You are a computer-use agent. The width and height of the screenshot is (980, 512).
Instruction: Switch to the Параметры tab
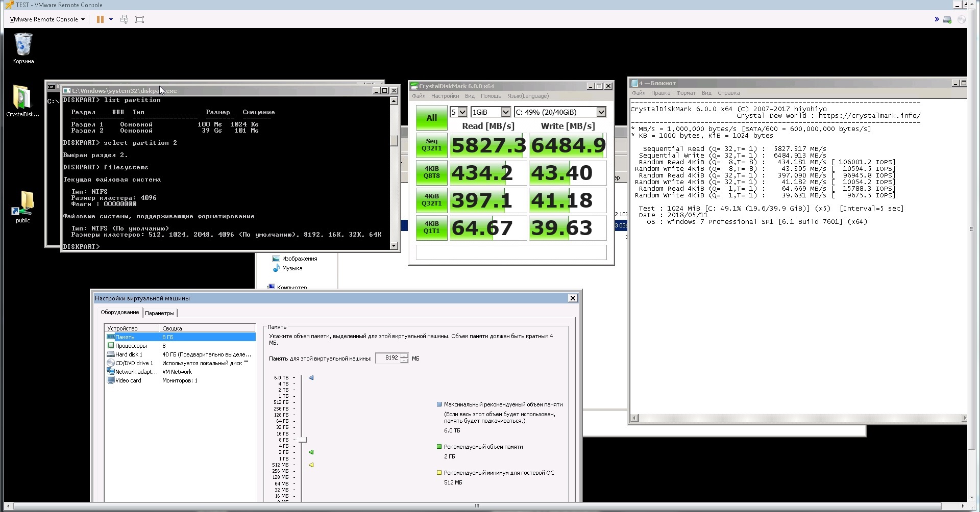(x=160, y=313)
